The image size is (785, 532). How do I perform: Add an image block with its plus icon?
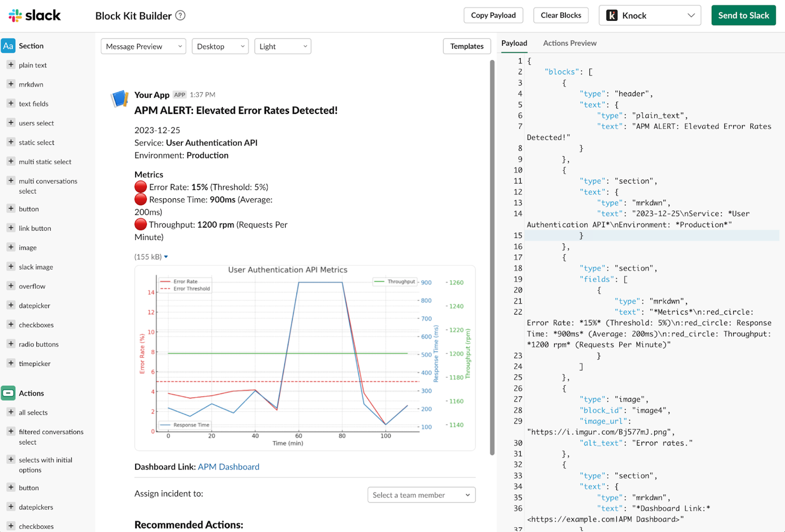pos(11,247)
